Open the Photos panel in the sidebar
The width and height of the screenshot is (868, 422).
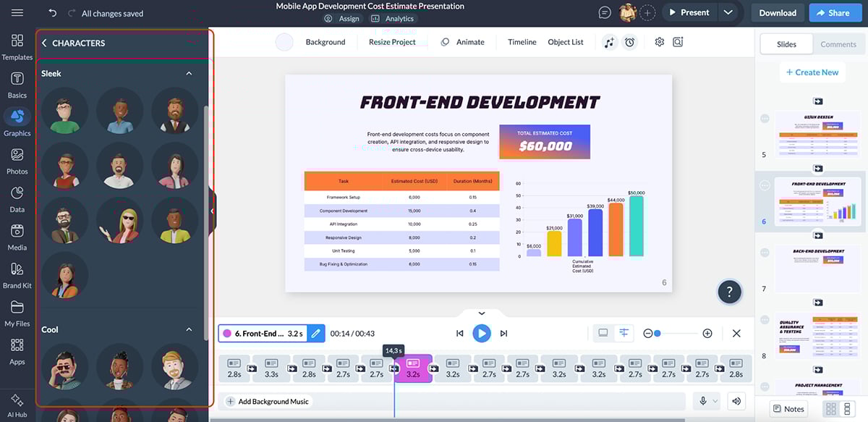pyautogui.click(x=17, y=160)
